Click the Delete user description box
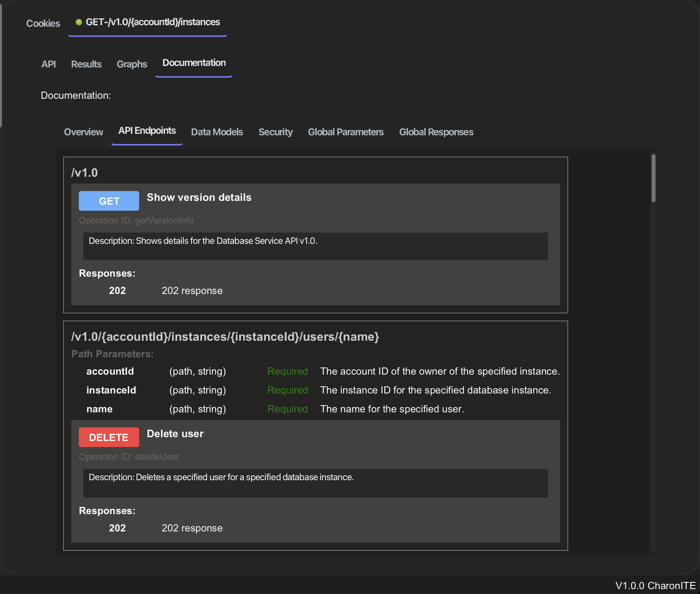 click(x=315, y=483)
